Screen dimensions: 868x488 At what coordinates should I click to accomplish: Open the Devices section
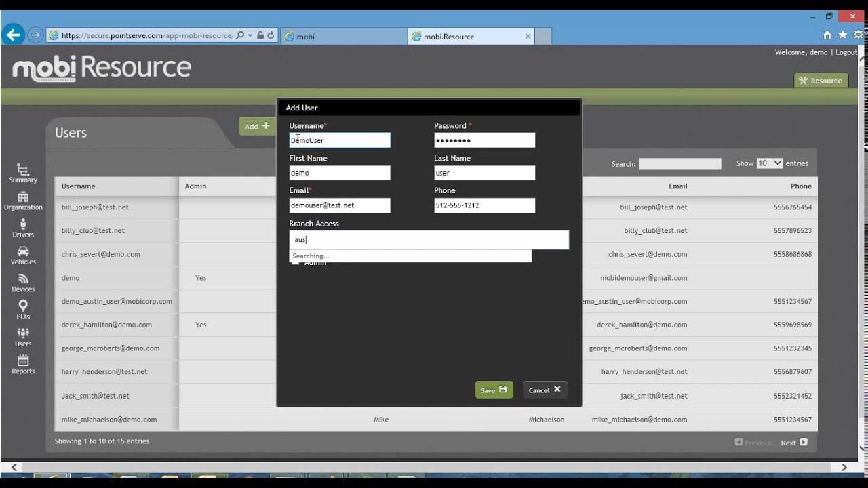pyautogui.click(x=23, y=283)
